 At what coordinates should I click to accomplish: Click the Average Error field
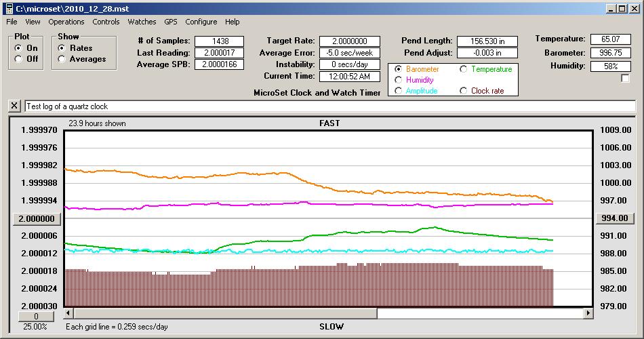click(350, 53)
